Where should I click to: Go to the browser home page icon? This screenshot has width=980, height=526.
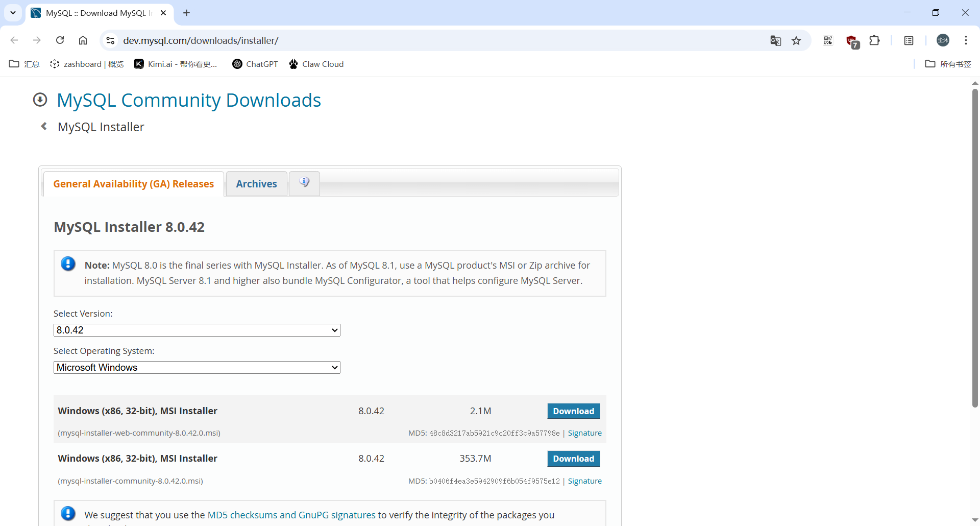point(83,40)
